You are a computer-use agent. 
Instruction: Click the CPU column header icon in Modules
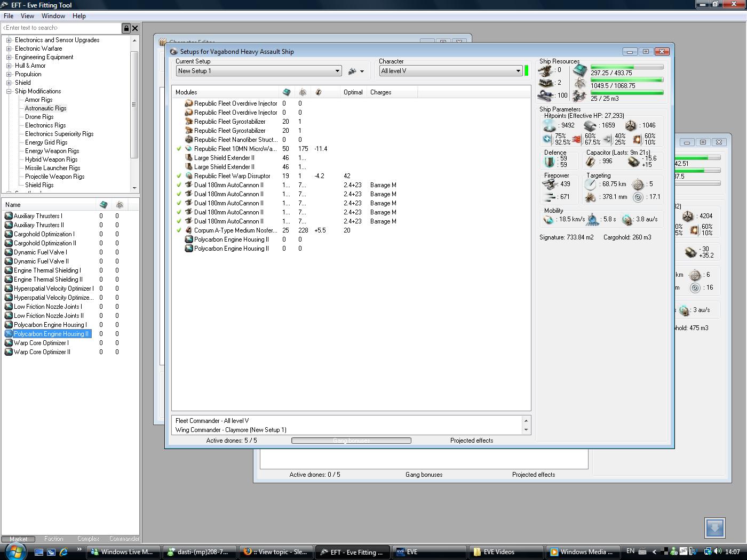[287, 92]
